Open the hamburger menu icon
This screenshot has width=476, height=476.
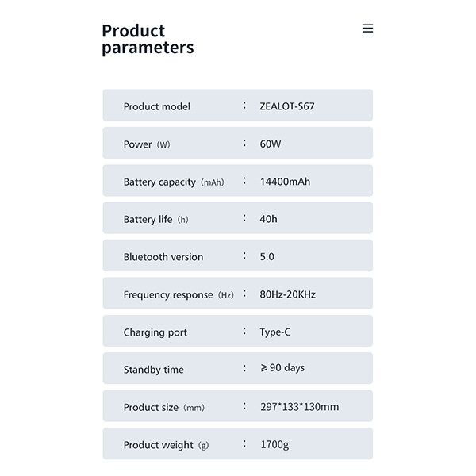pyautogui.click(x=367, y=29)
